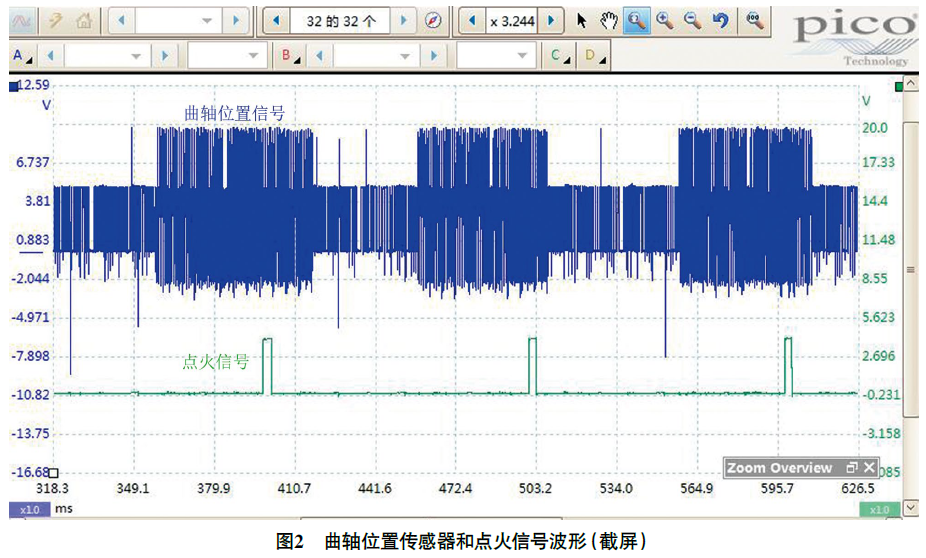926x558 pixels.
Task: Restore the Zoom Overview panel
Action: coord(852,468)
